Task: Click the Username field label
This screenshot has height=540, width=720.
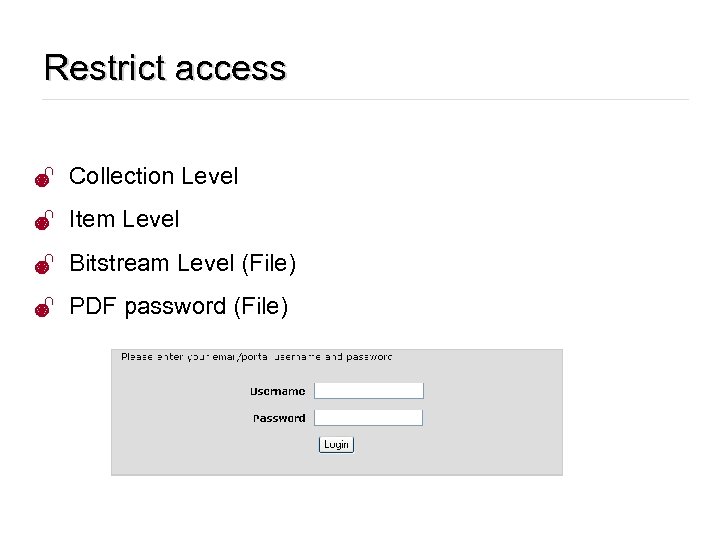Action: pos(277,392)
